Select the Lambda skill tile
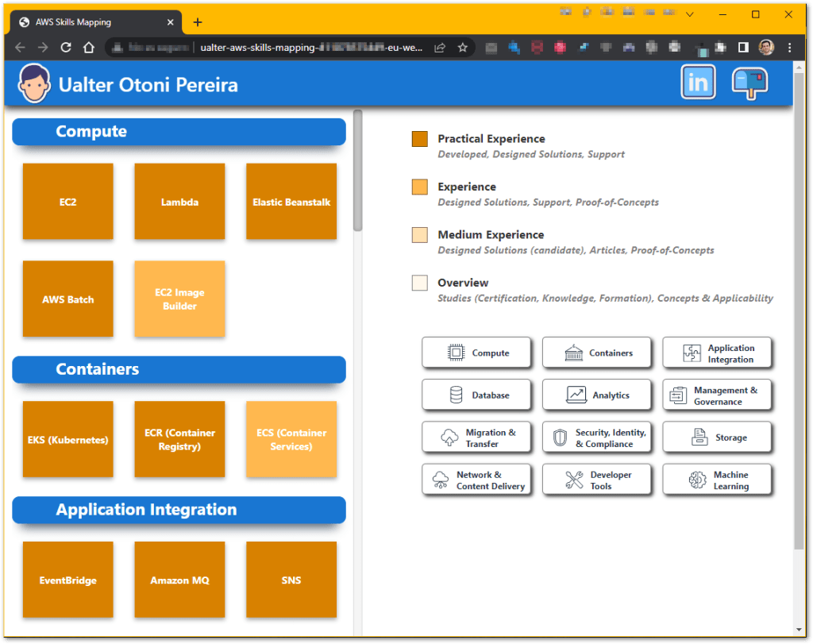Viewport: 813px width, 644px height. tap(179, 202)
